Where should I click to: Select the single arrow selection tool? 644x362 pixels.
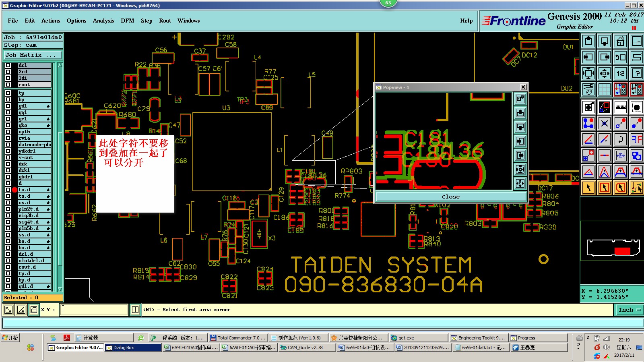coord(588,188)
